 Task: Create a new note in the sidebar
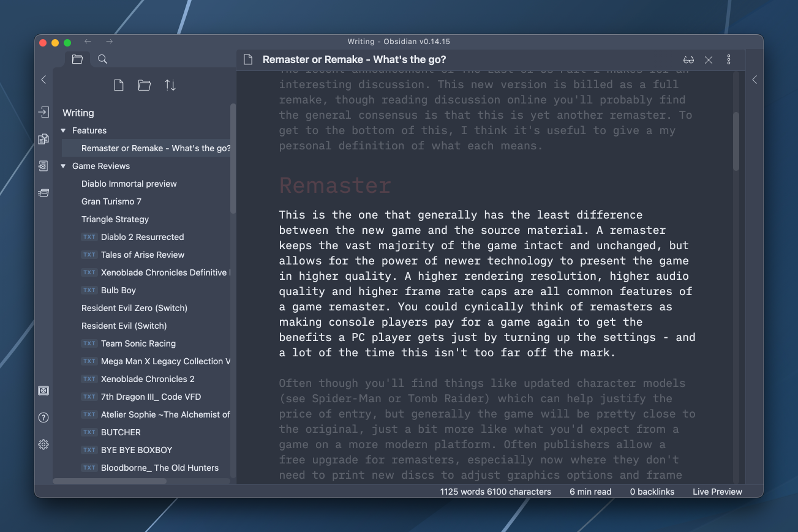tap(119, 85)
